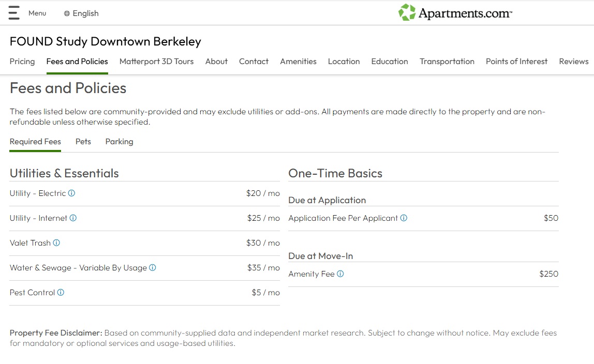Switch to the Pets fees tab
The image size is (594, 364).
(83, 142)
